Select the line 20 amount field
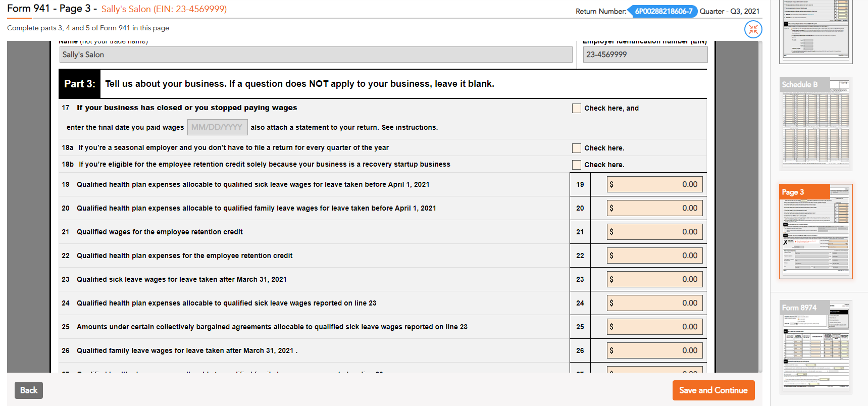The width and height of the screenshot is (868, 406). click(x=654, y=208)
